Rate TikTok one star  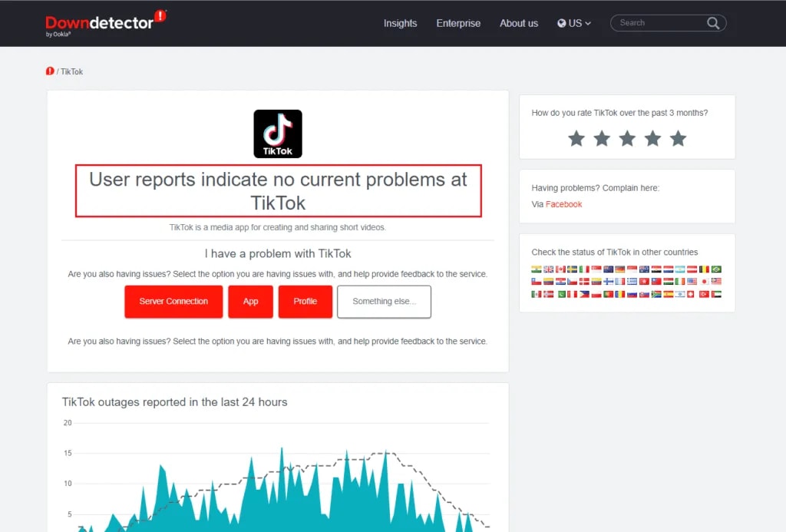pos(576,138)
